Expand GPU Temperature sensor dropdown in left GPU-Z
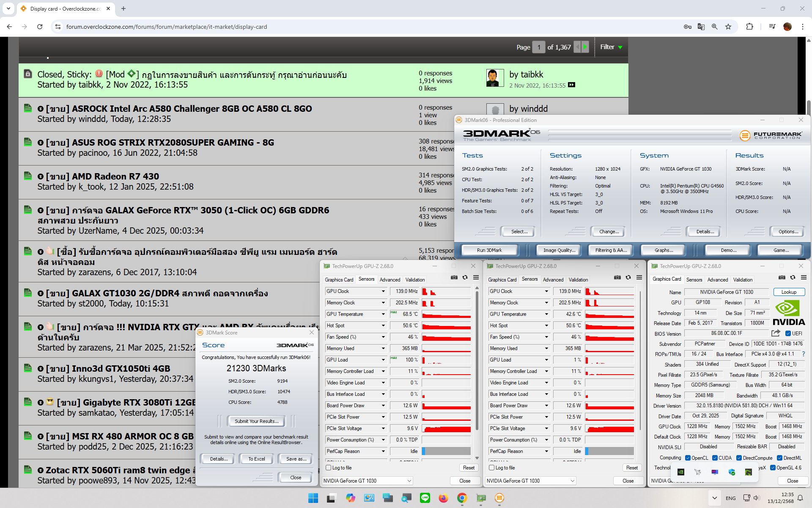Viewport: 812px width, 508px height. click(x=383, y=314)
